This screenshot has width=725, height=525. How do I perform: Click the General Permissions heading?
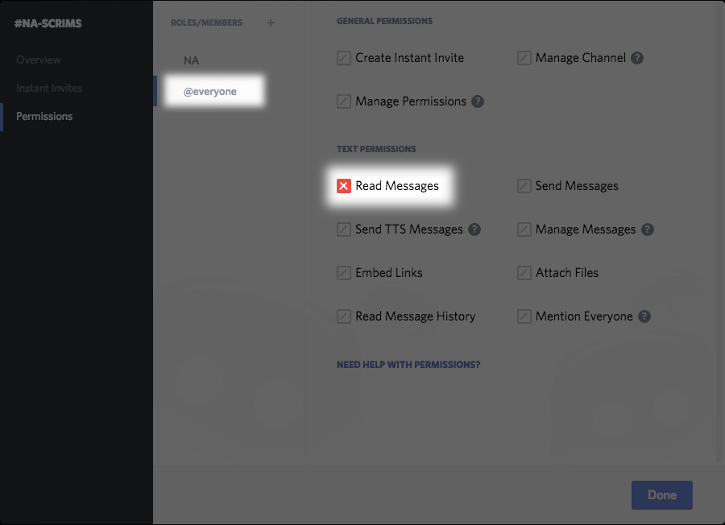384,21
